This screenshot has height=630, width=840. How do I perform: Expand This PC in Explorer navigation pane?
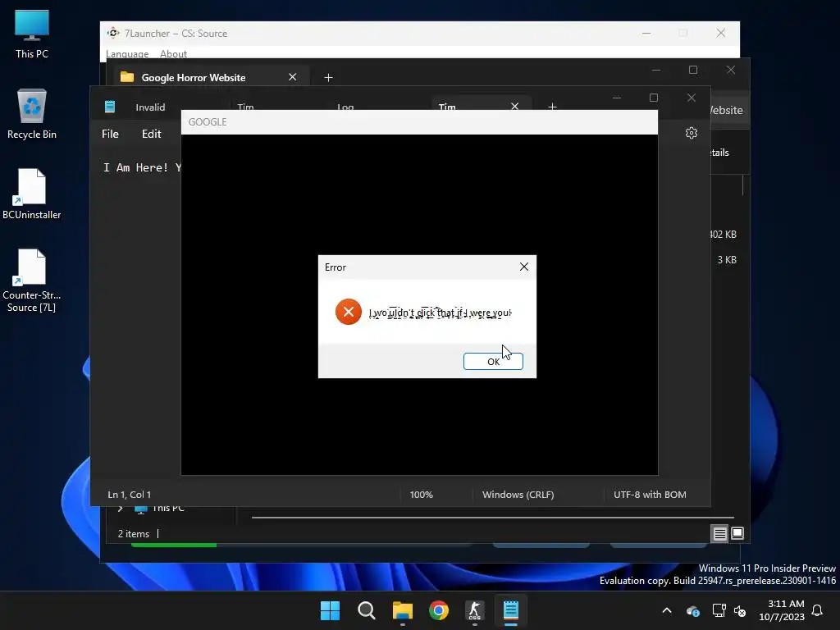point(121,508)
